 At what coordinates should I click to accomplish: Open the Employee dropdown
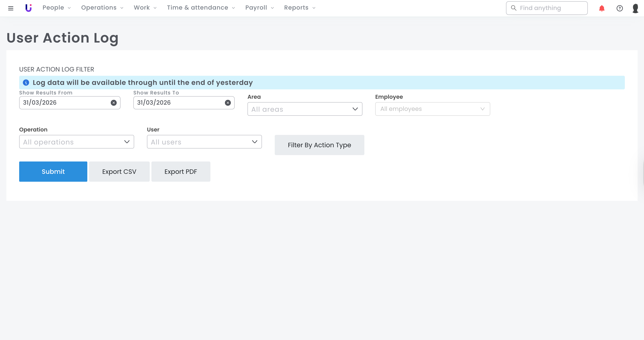tap(432, 109)
